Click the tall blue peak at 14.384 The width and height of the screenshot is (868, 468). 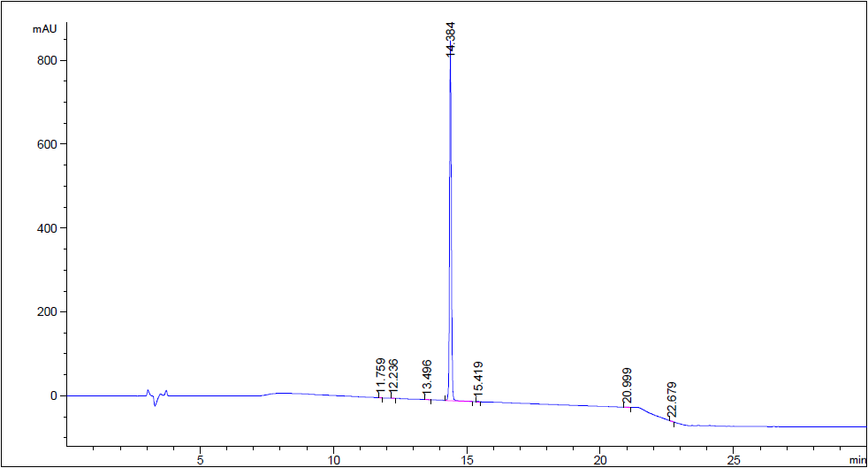(451, 221)
